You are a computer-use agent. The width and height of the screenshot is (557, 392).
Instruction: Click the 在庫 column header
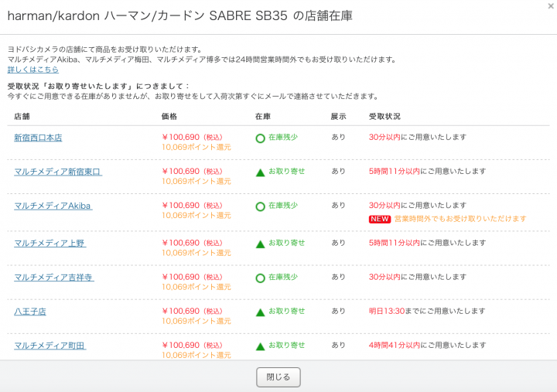tap(263, 117)
